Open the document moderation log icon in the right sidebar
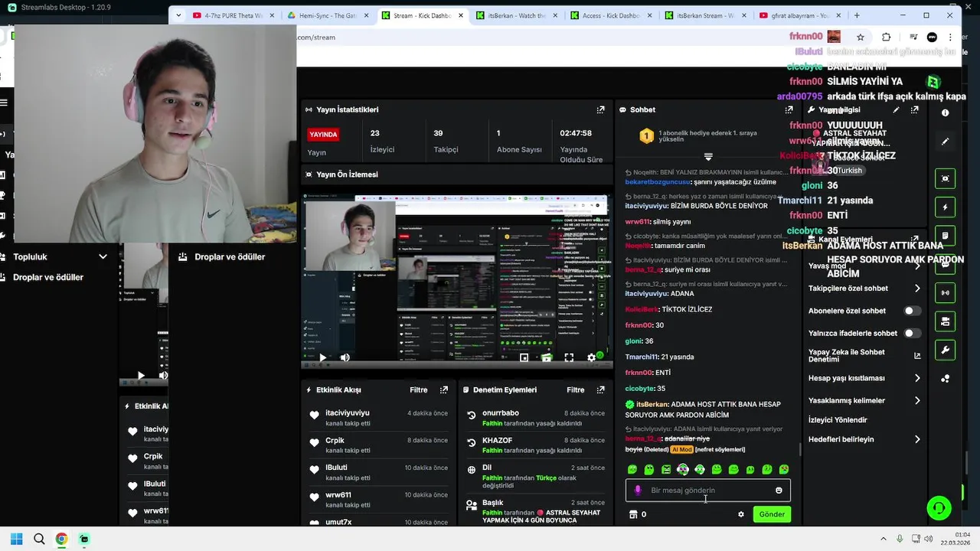This screenshot has height=551, width=980. coord(945,236)
